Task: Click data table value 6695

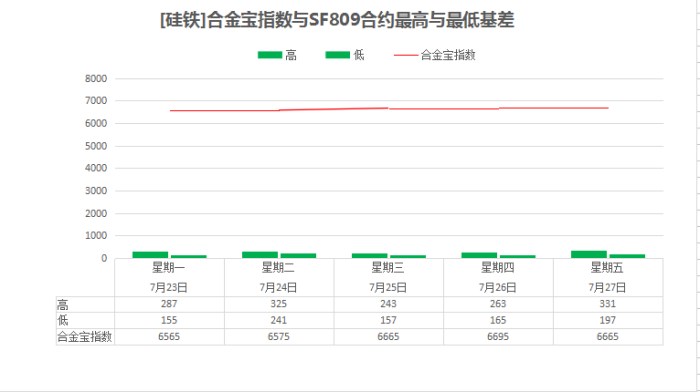Action: [498, 337]
